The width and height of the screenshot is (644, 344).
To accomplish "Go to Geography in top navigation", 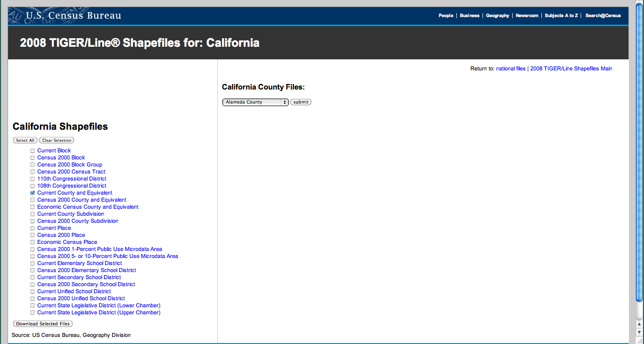I will coord(497,16).
